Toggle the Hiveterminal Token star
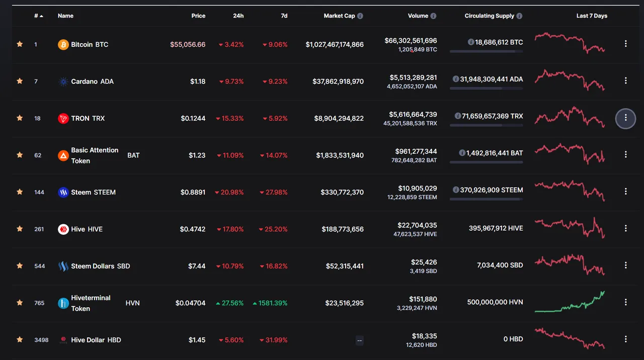This screenshot has height=360, width=644. click(20, 303)
